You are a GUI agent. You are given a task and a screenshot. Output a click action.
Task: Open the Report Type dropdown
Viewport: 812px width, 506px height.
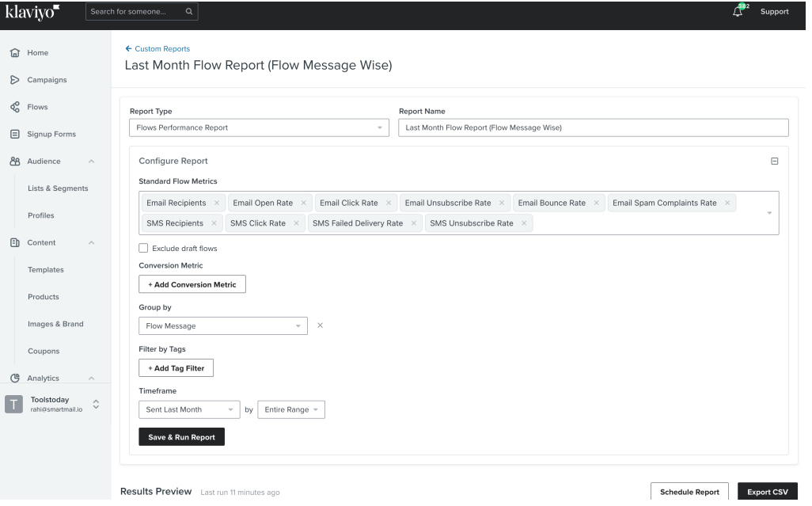(259, 128)
